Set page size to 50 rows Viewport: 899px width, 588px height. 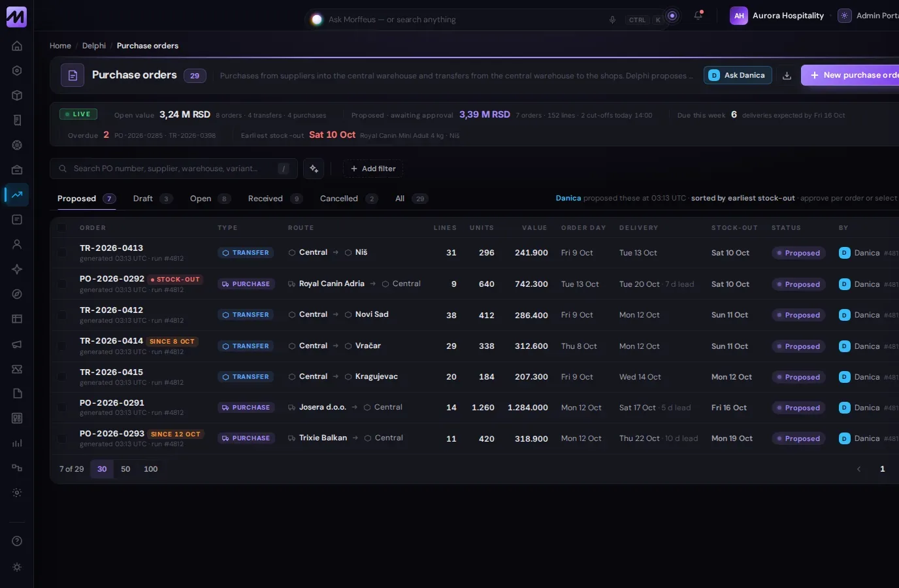(x=125, y=469)
